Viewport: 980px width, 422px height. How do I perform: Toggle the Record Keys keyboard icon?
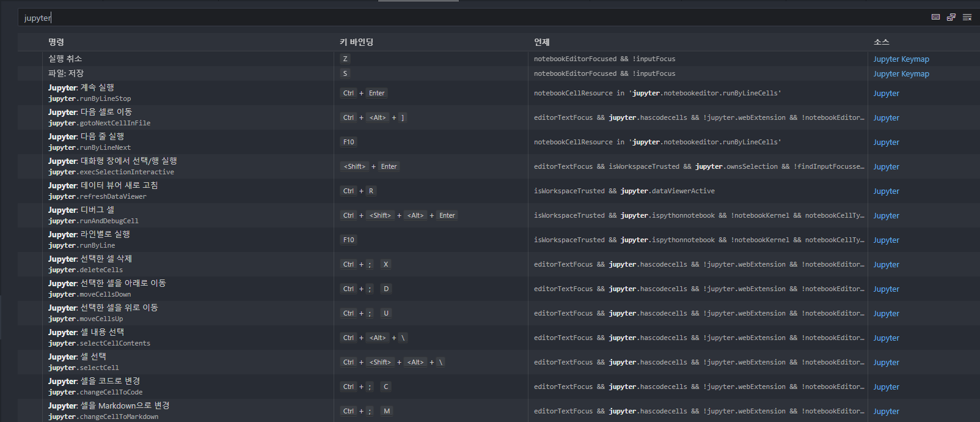[x=935, y=17]
